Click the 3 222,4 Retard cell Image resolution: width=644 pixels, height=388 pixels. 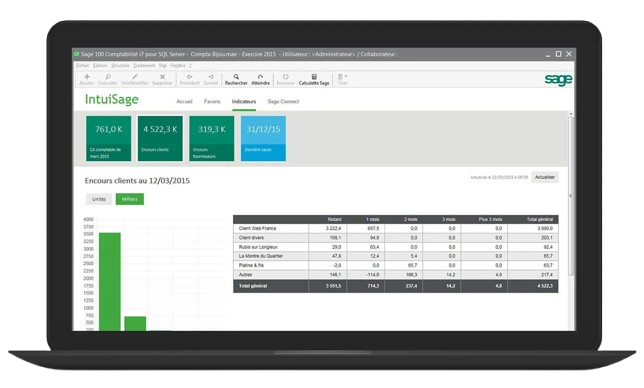coord(334,228)
